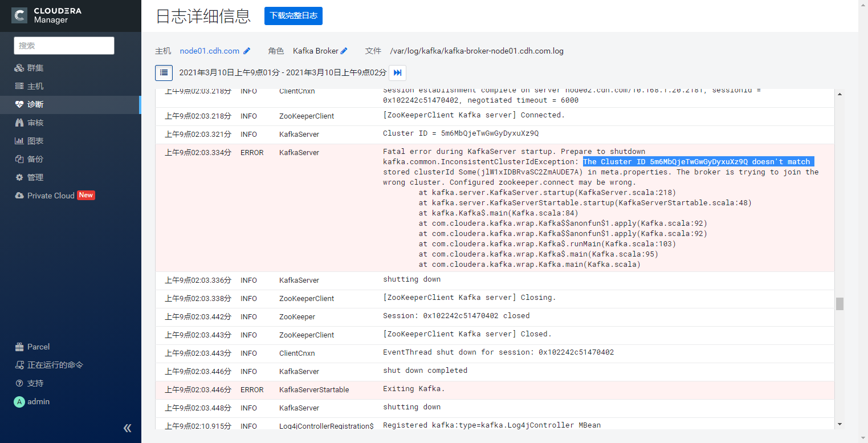The height and width of the screenshot is (443, 868).
Task: Click the admin avatar icon
Action: click(19, 401)
